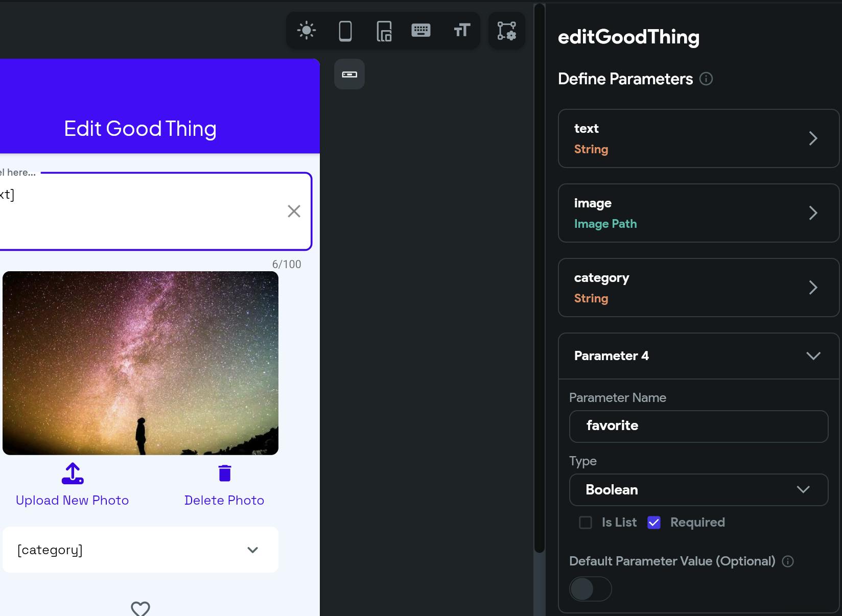This screenshot has height=616, width=842.
Task: Select the phone device preview icon
Action: pos(345,31)
